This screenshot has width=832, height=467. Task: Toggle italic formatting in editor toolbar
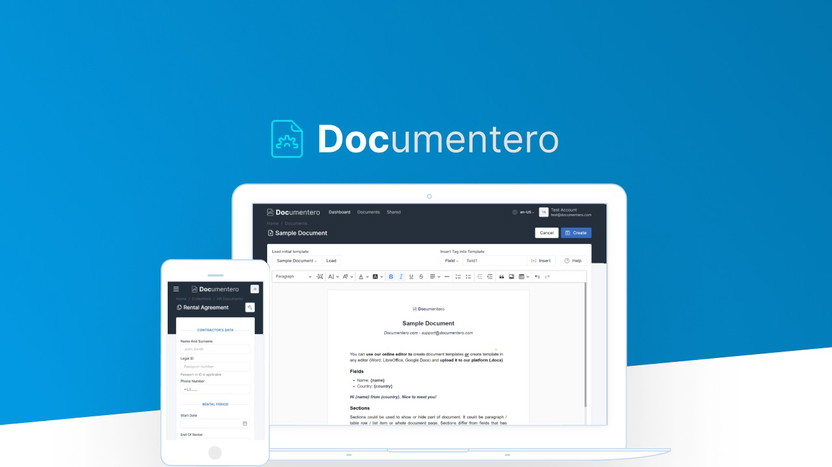tap(401, 277)
